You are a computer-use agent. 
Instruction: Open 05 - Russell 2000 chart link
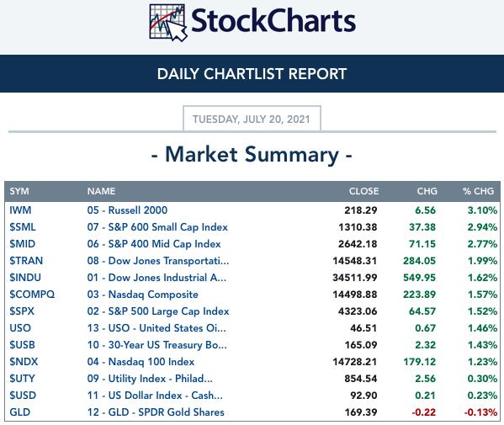tap(127, 210)
